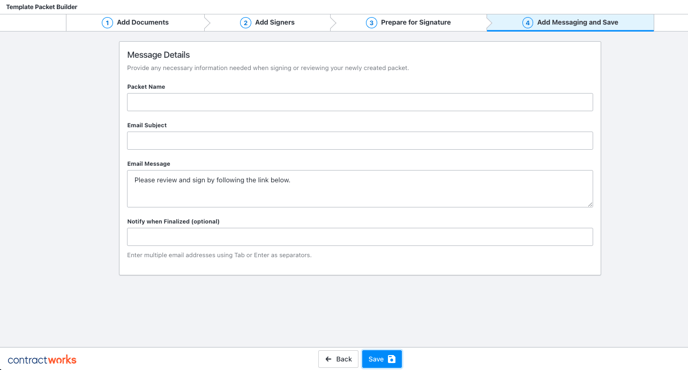Click the Message Details heading

pyautogui.click(x=158, y=55)
